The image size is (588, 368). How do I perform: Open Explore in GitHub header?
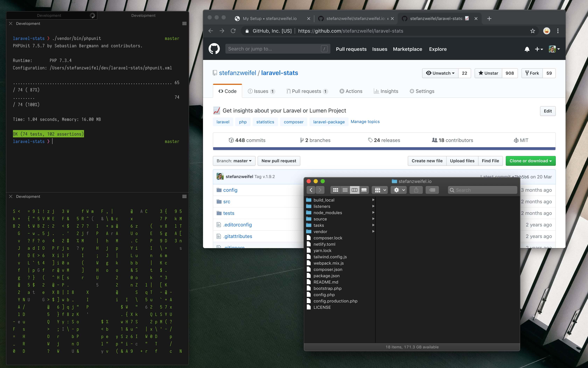(438, 49)
